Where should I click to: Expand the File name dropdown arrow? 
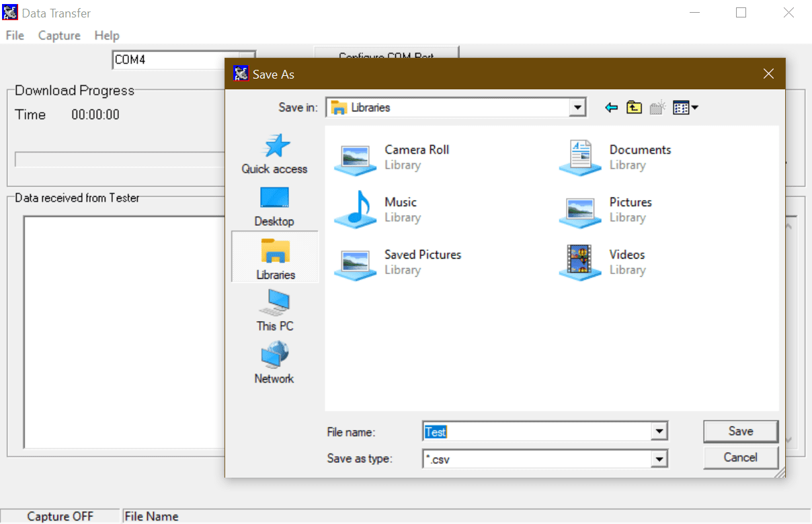(660, 431)
